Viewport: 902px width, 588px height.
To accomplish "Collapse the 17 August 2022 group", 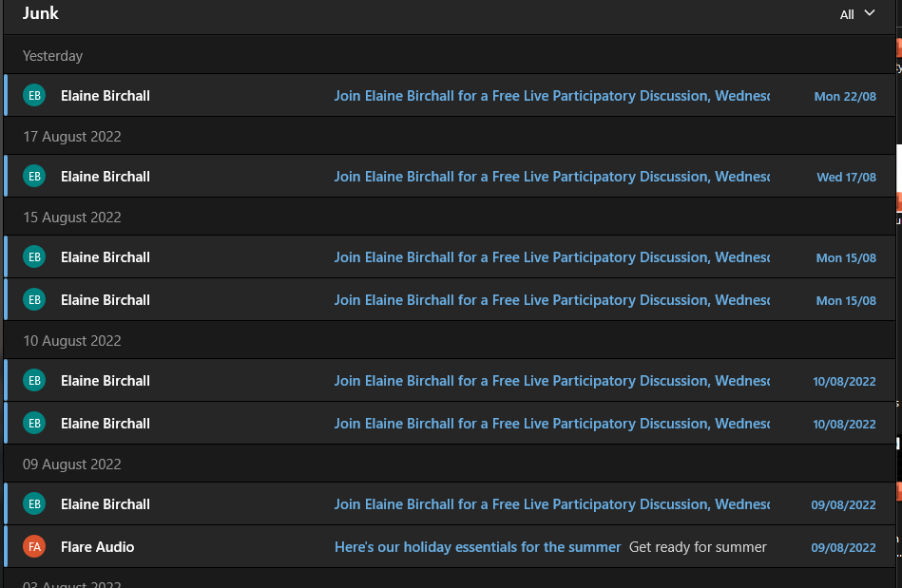I will pos(72,137).
